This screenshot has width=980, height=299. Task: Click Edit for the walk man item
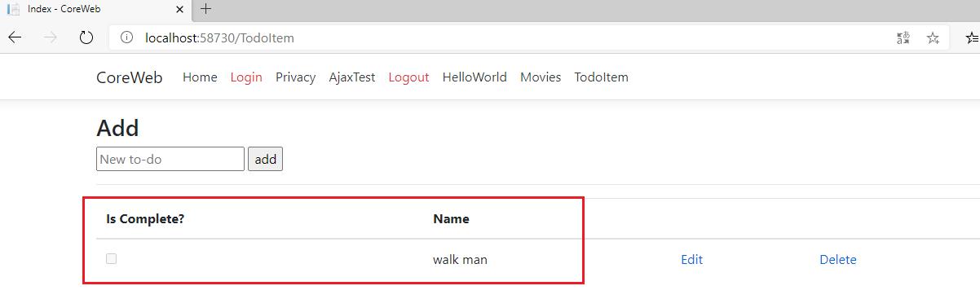(x=691, y=260)
